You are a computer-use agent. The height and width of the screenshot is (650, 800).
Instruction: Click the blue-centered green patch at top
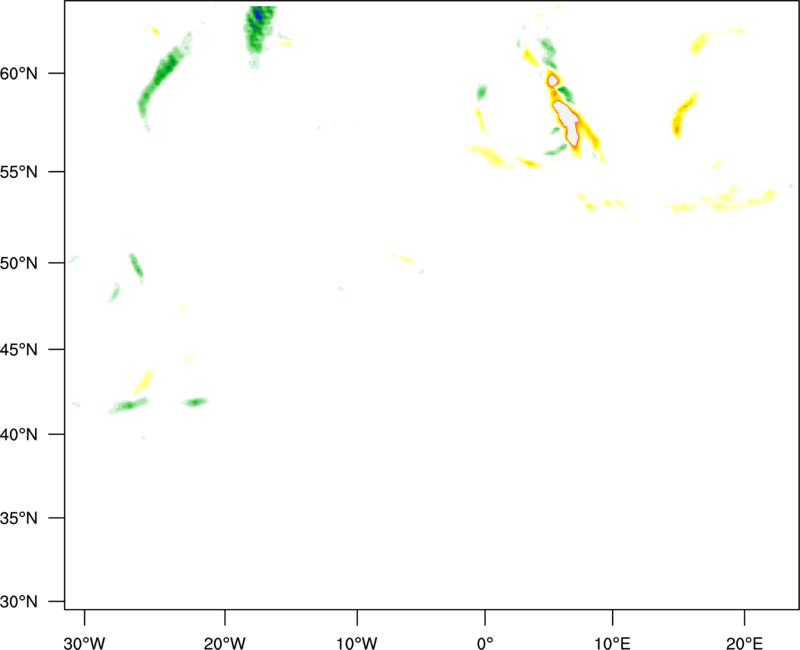[x=259, y=18]
